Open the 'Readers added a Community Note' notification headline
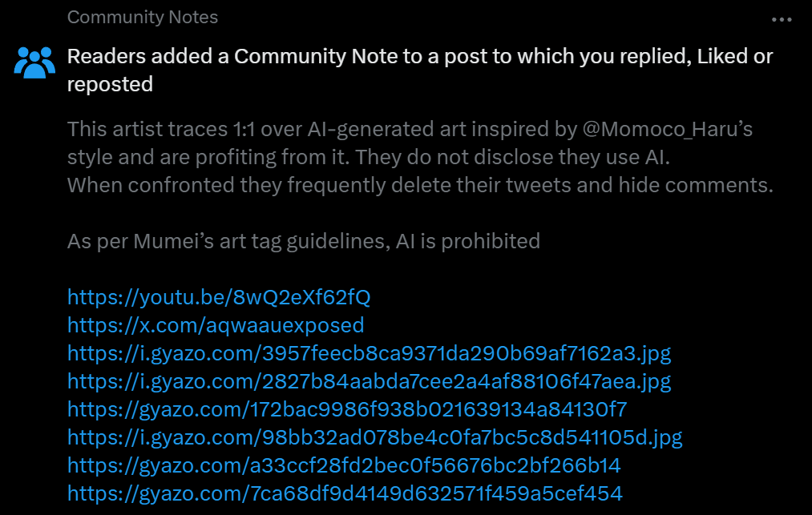This screenshot has width=812, height=515. [419, 57]
